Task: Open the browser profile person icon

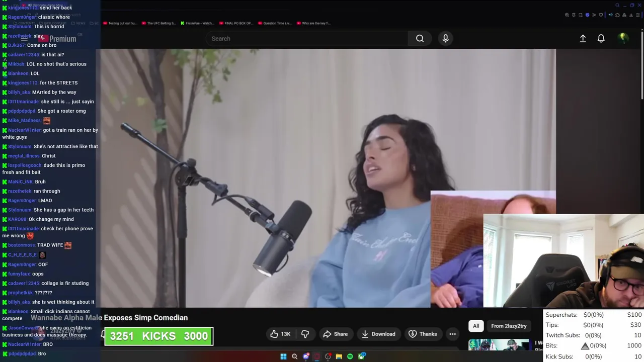Action: point(624,15)
